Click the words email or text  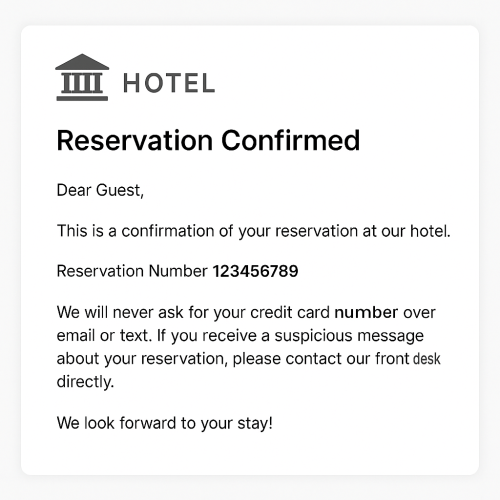pos(104,336)
